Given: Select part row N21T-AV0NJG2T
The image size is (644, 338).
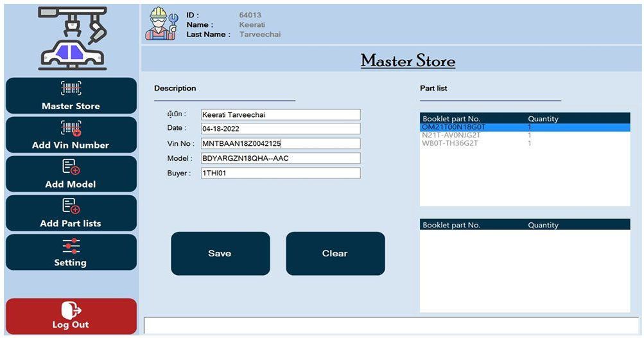Looking at the screenshot, I should point(525,136).
